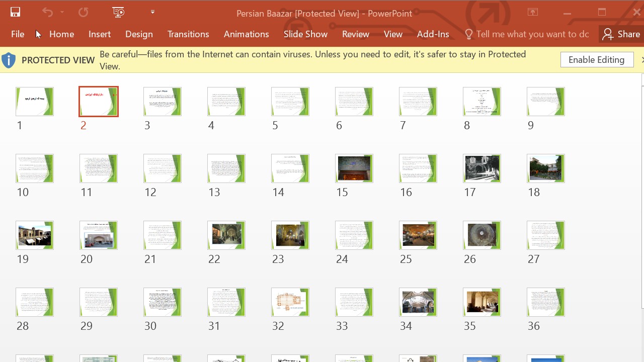
Task: Select slide 31 thumbnail
Action: click(x=226, y=302)
